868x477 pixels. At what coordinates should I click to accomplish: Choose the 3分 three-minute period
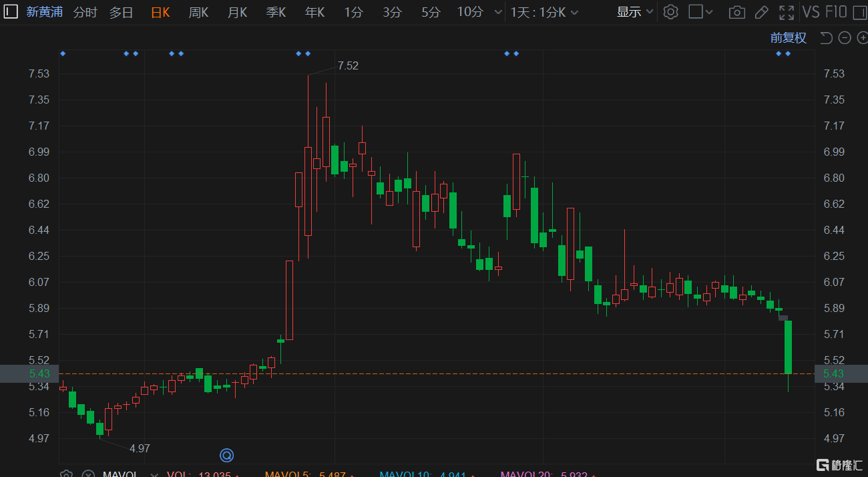pos(393,12)
